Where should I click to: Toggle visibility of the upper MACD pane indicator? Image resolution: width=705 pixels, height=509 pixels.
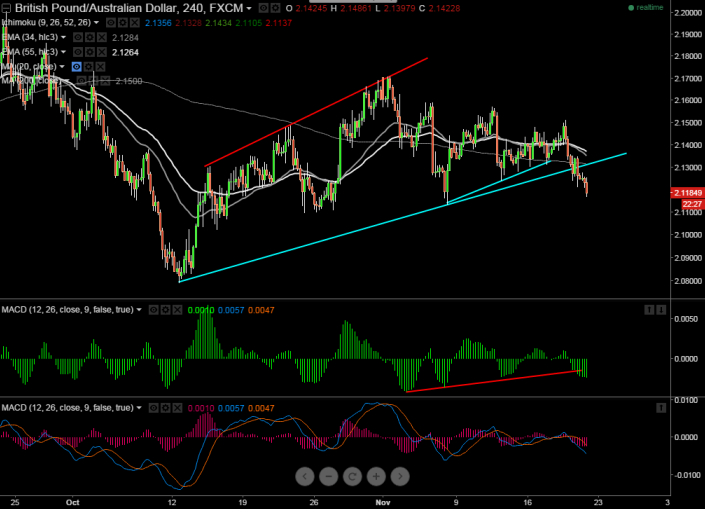click(x=154, y=310)
